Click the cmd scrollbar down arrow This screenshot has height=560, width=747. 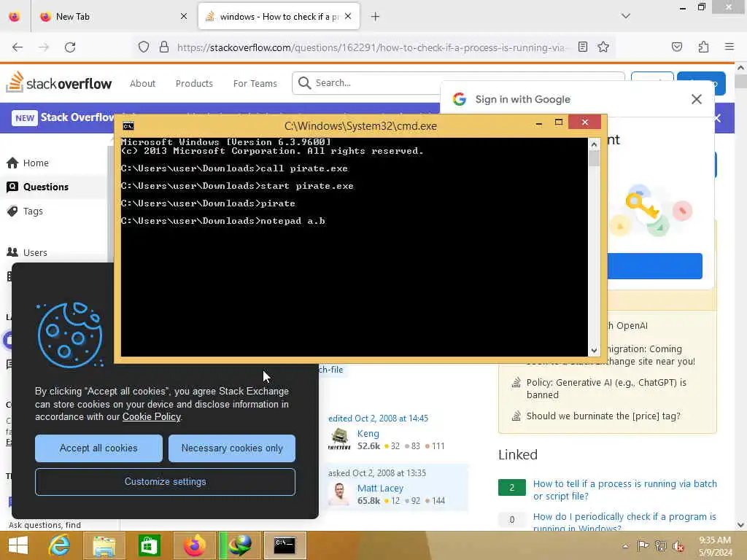click(x=594, y=351)
